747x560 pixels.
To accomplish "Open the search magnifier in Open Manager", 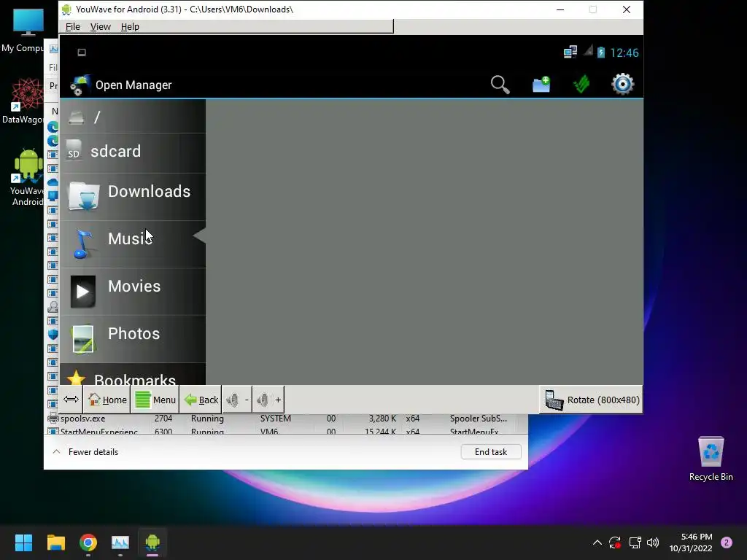I will click(500, 85).
